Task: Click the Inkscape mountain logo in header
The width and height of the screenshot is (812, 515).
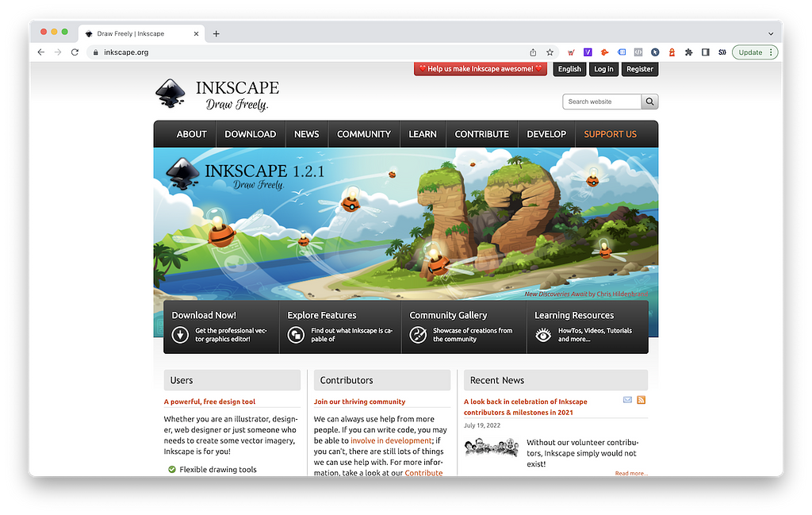Action: click(x=170, y=94)
